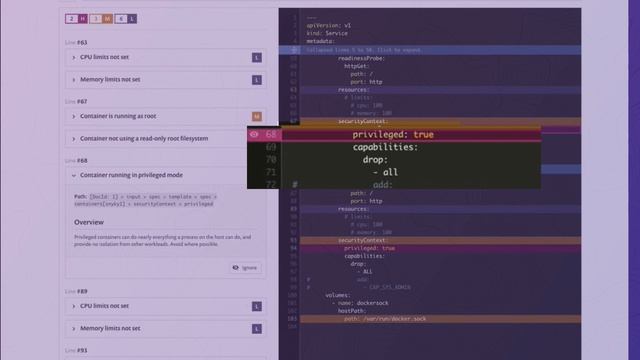Click the lower 'privileged: true' code on line 94
The image size is (640, 360).
(369, 248)
